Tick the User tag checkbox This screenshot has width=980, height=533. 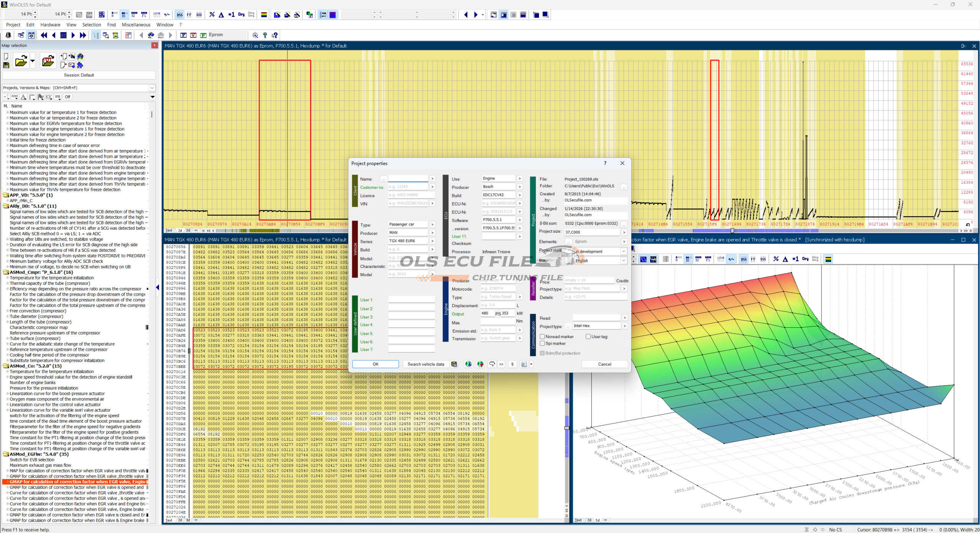click(588, 337)
